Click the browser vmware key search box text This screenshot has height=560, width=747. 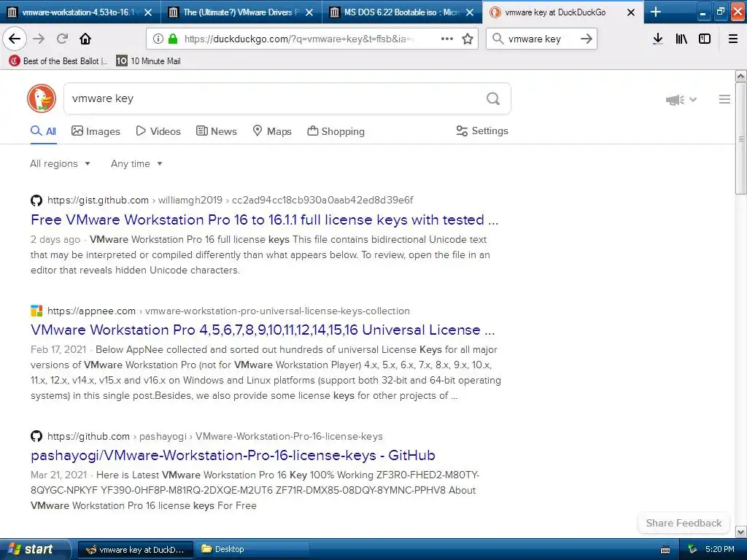coord(534,39)
